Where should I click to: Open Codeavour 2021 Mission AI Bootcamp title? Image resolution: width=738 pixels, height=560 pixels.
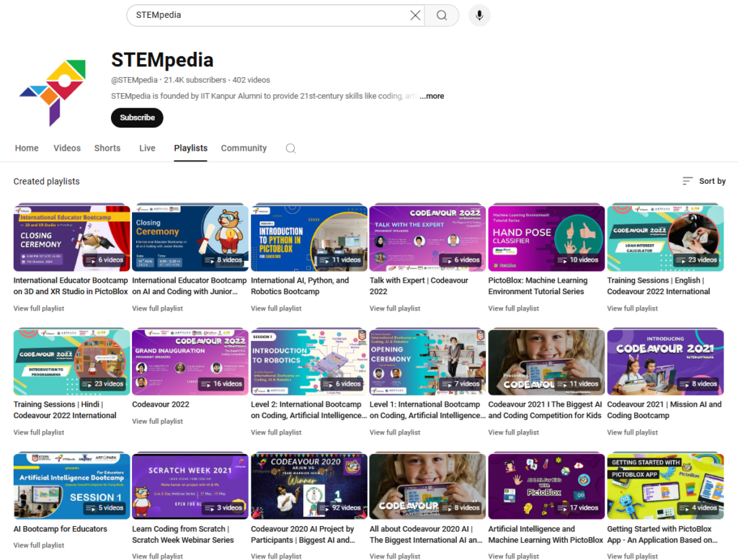664,410
